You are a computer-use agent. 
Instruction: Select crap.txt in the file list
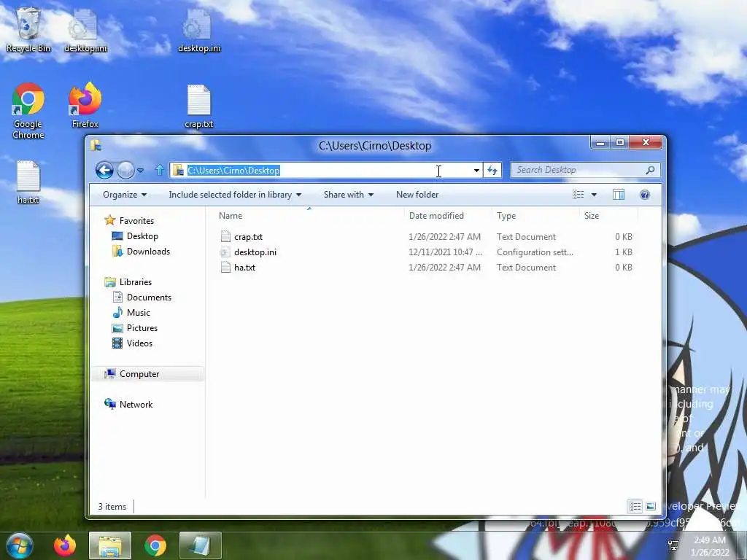(248, 237)
